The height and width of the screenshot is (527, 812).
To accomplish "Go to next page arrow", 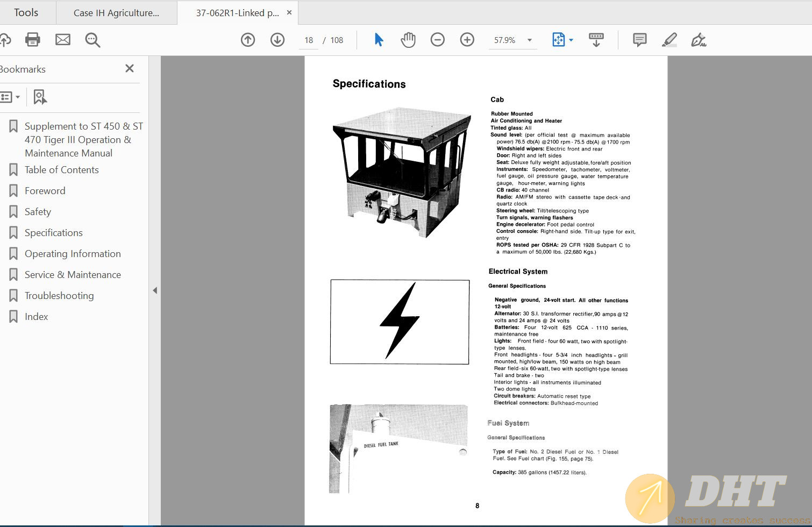I will tap(277, 40).
